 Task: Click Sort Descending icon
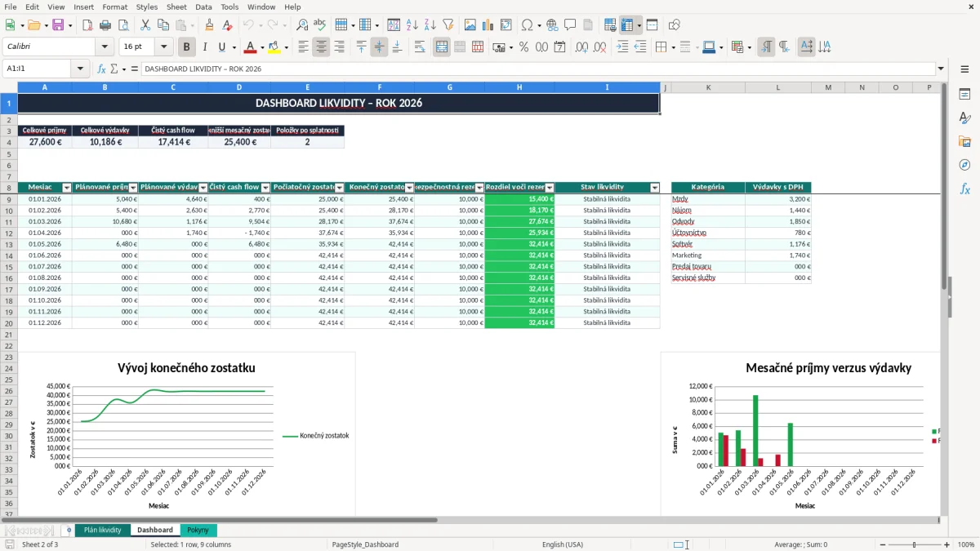click(x=430, y=25)
